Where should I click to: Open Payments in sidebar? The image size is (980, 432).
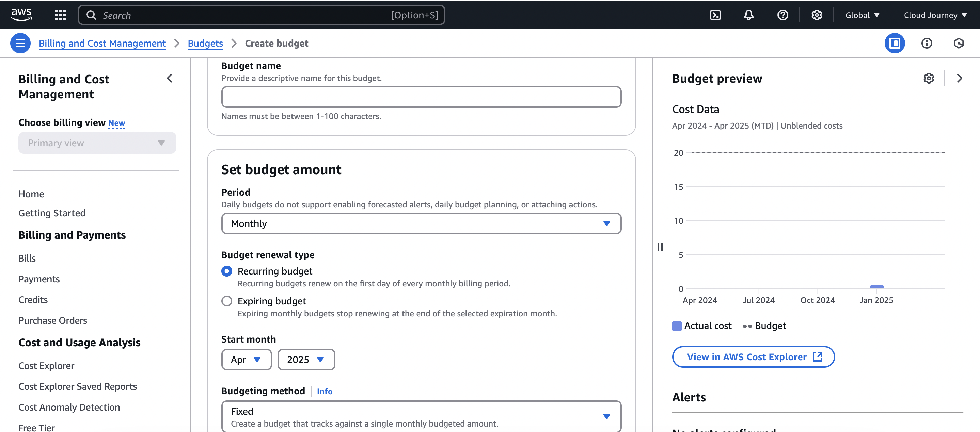click(39, 279)
